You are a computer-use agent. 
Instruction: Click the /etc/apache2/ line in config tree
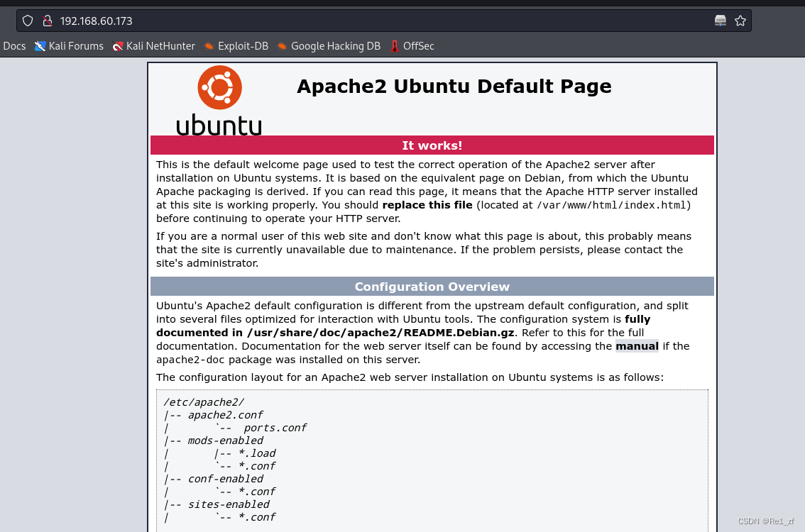(204, 402)
